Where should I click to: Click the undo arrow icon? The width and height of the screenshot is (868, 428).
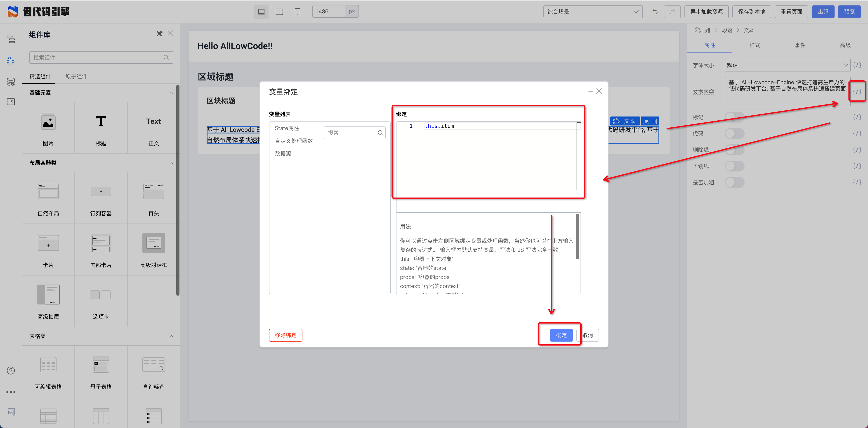click(655, 12)
